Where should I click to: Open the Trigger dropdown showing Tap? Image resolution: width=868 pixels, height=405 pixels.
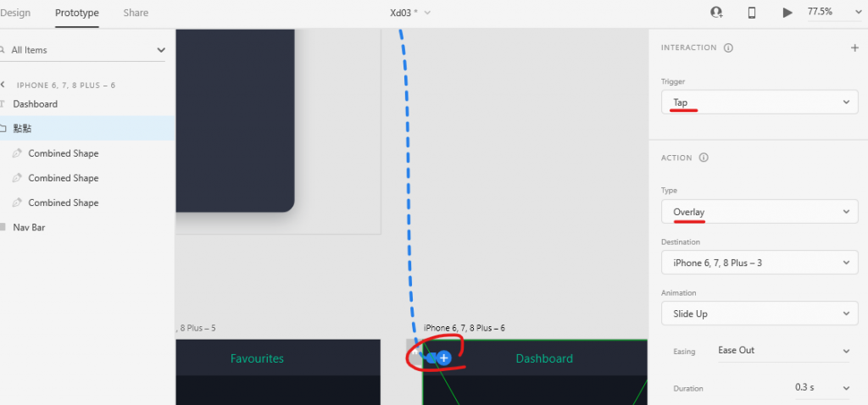(x=759, y=103)
